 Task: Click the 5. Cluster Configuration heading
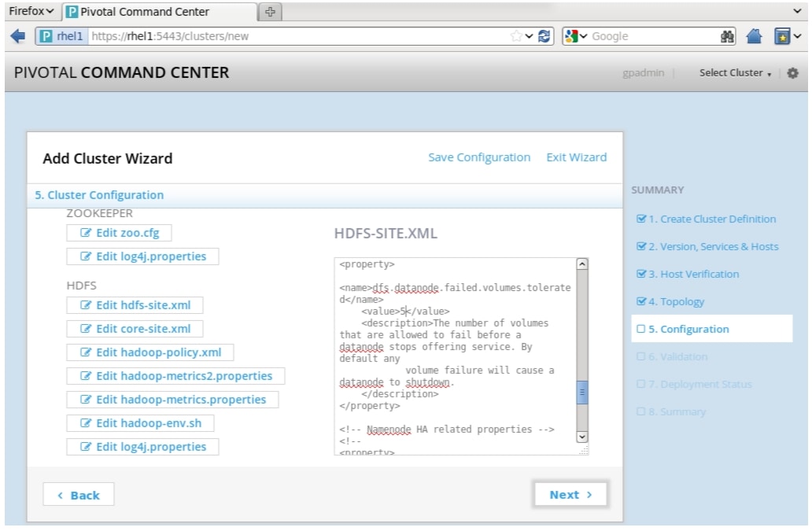tap(99, 195)
